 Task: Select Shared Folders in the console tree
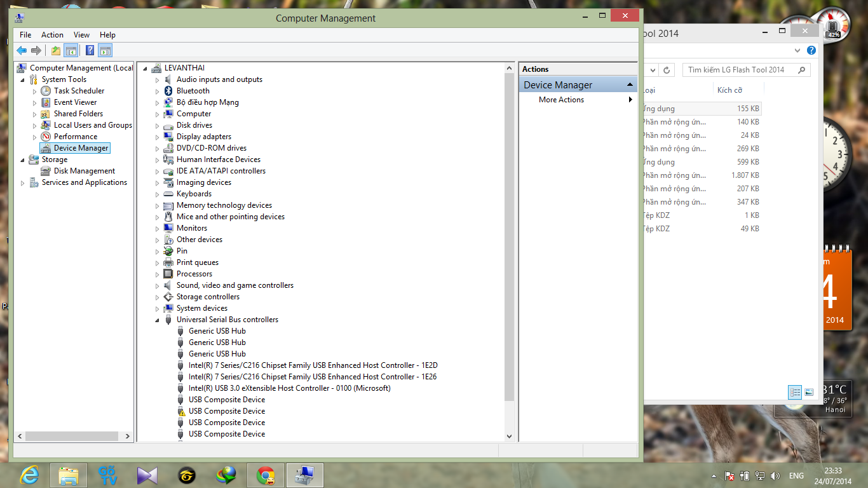pos(78,114)
